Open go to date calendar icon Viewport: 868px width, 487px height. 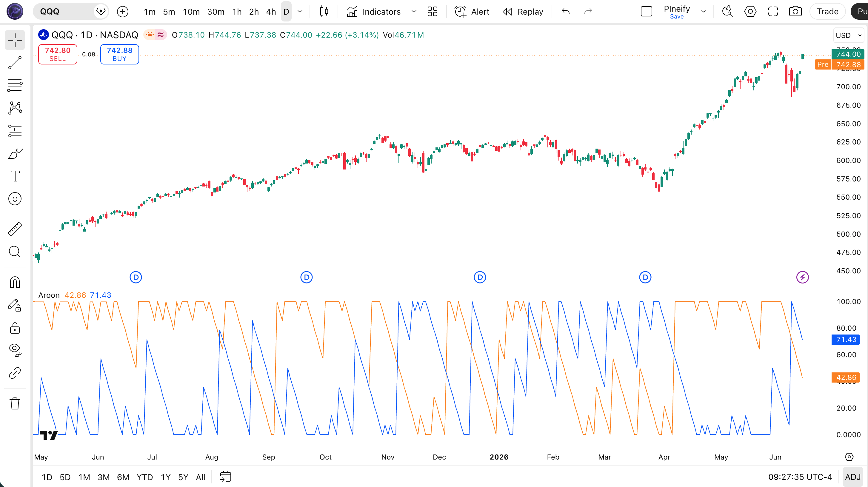click(225, 477)
